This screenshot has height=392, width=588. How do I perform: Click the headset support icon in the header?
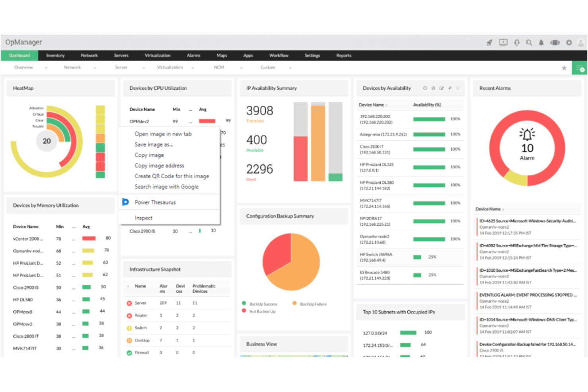(x=516, y=42)
